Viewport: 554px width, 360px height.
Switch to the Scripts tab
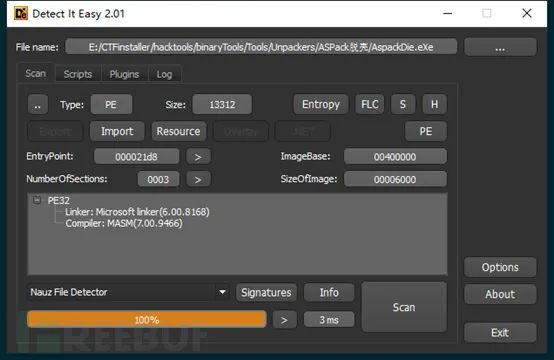(78, 74)
